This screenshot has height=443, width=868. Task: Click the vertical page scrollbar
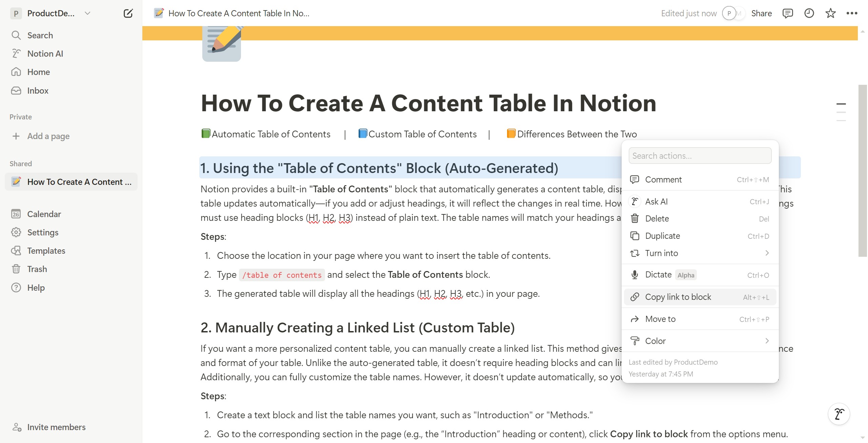click(863, 171)
